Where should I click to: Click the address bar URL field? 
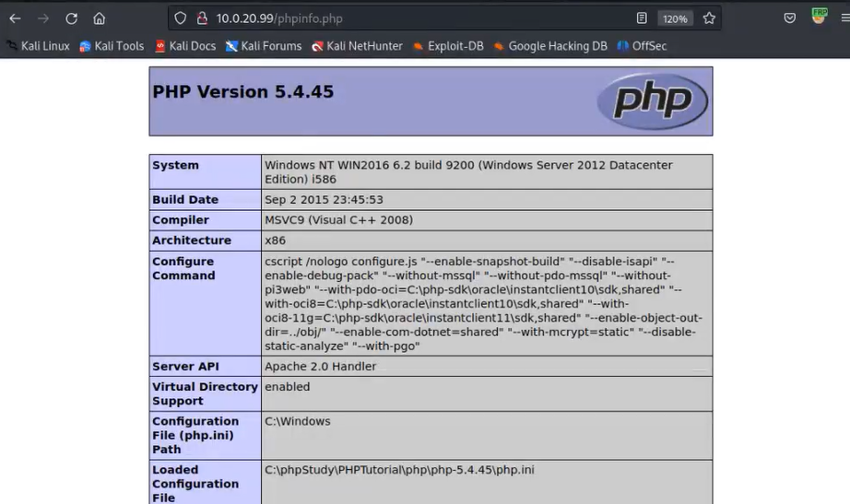415,18
